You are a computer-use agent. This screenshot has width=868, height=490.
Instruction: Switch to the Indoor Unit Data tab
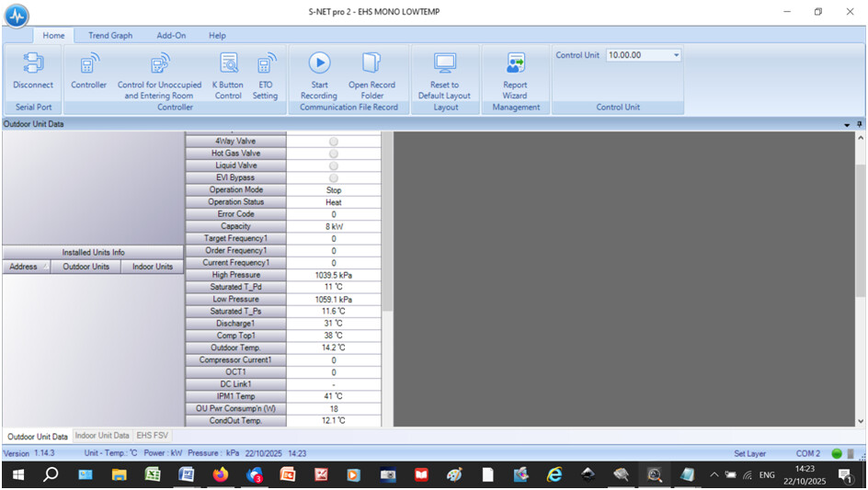(x=102, y=436)
